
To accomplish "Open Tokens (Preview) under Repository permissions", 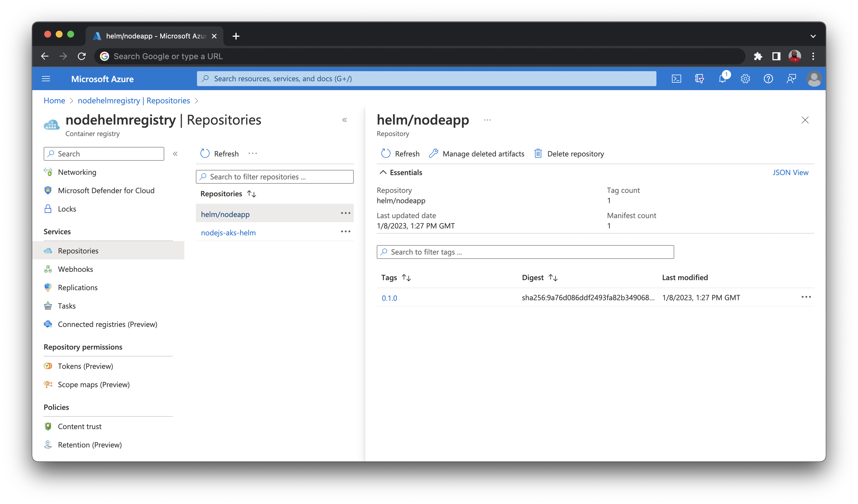I will point(86,366).
